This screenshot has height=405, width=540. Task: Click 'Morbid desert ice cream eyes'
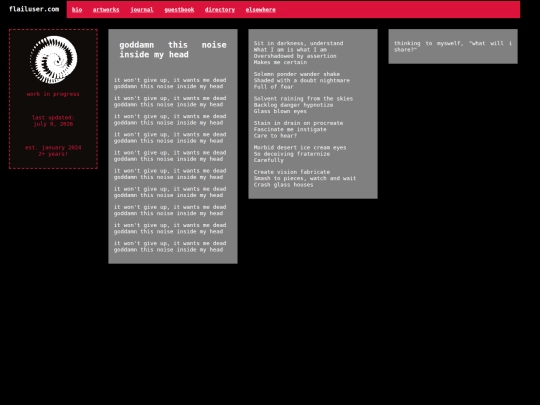tap(300, 147)
